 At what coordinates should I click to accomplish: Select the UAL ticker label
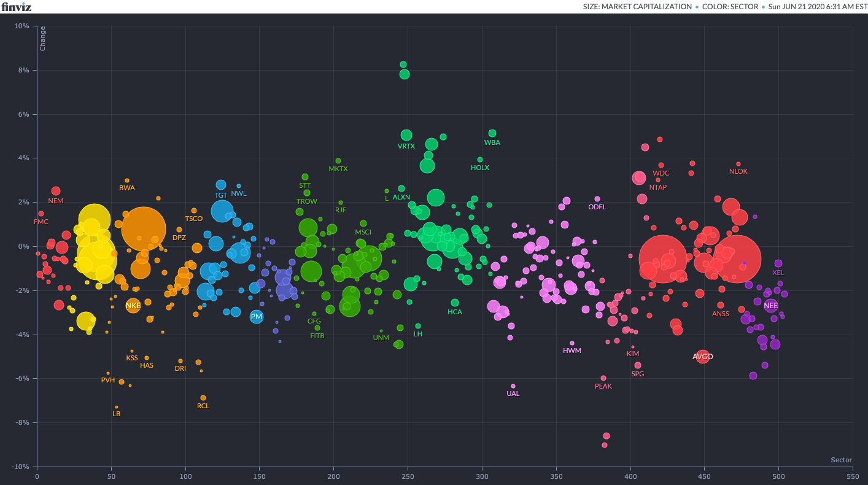pyautogui.click(x=513, y=394)
